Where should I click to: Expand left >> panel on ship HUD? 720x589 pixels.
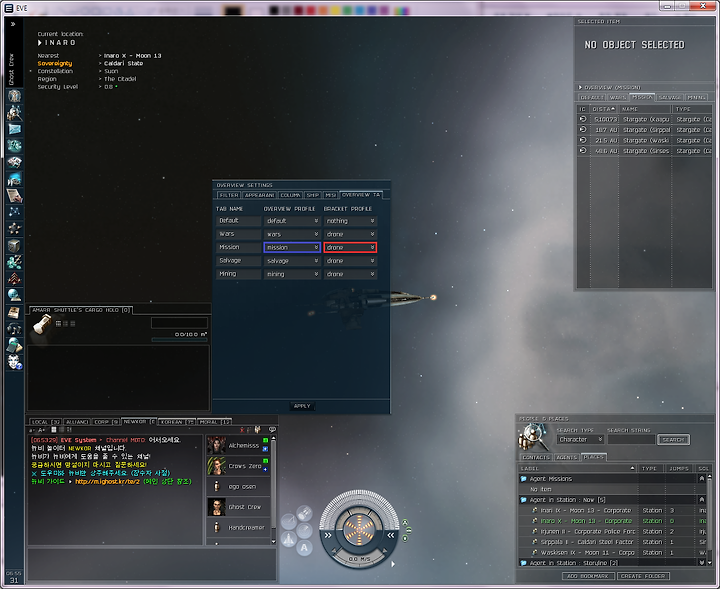coord(328,535)
